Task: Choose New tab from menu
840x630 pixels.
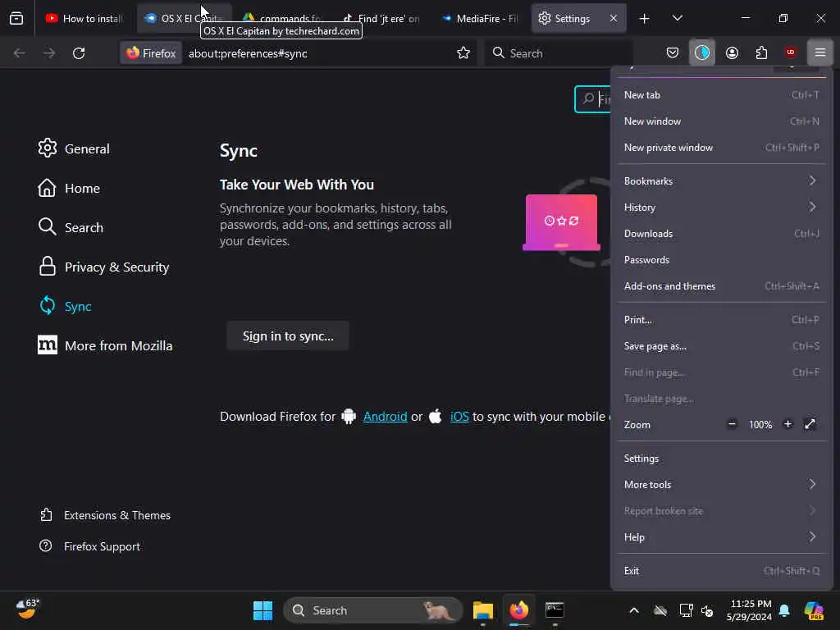Action: (722, 95)
